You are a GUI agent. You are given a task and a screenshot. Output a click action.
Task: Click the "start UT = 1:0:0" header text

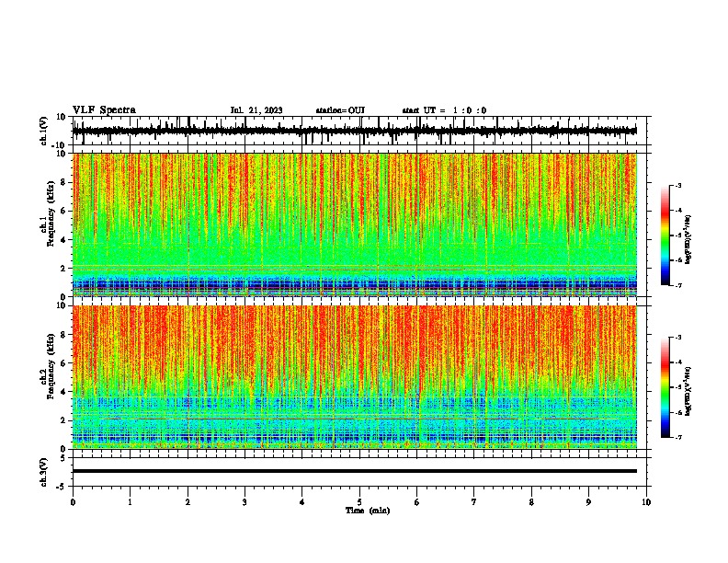tap(444, 110)
